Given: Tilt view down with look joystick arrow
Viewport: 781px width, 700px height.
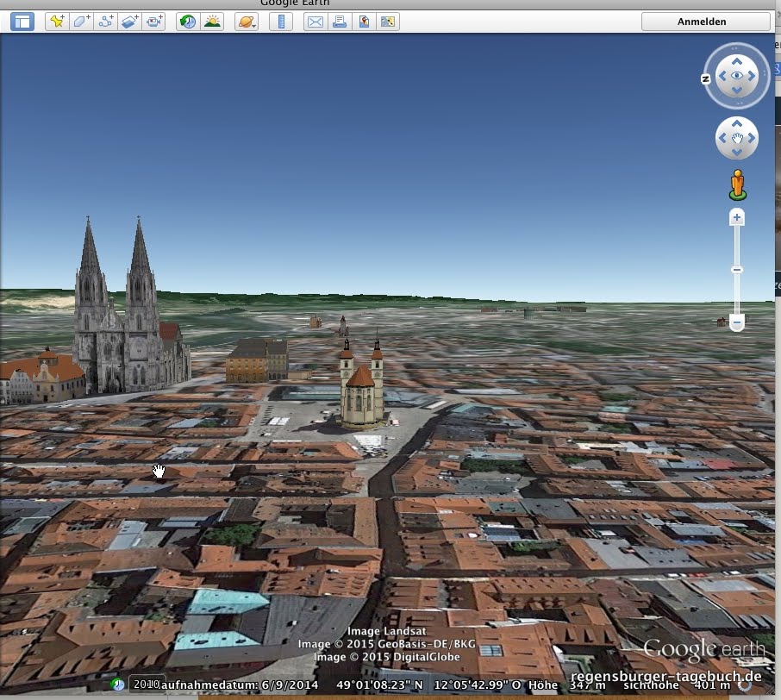Looking at the screenshot, I should point(737,91).
